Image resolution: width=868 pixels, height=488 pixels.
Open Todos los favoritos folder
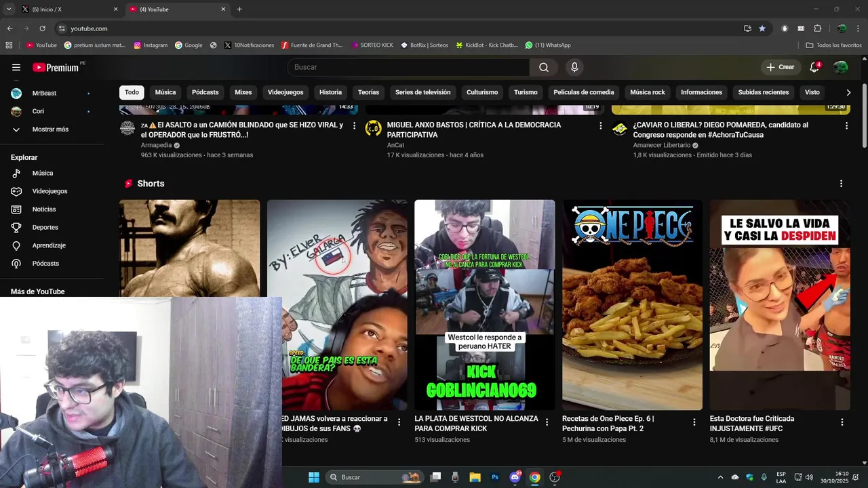pos(833,45)
